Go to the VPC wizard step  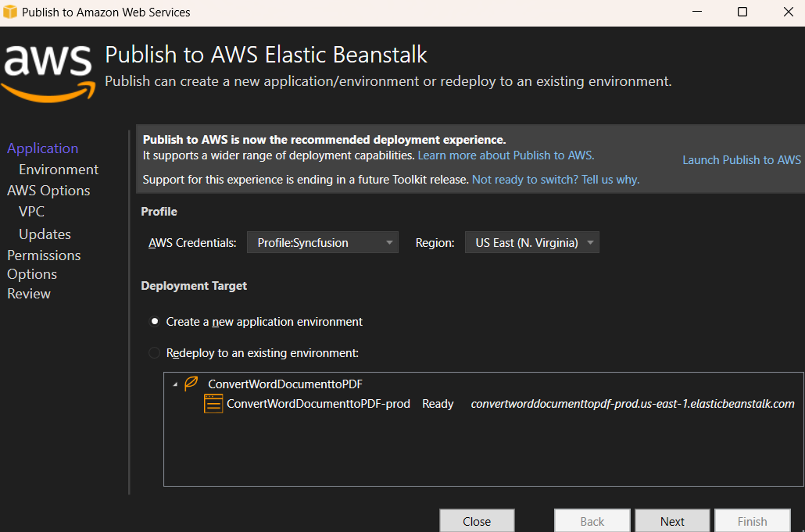tap(31, 212)
